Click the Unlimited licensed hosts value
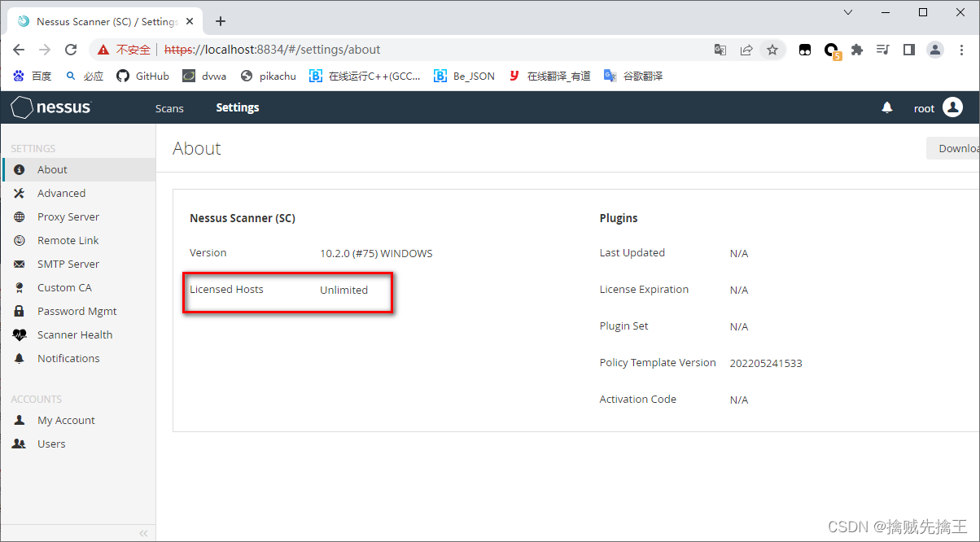This screenshot has width=980, height=542. point(343,290)
